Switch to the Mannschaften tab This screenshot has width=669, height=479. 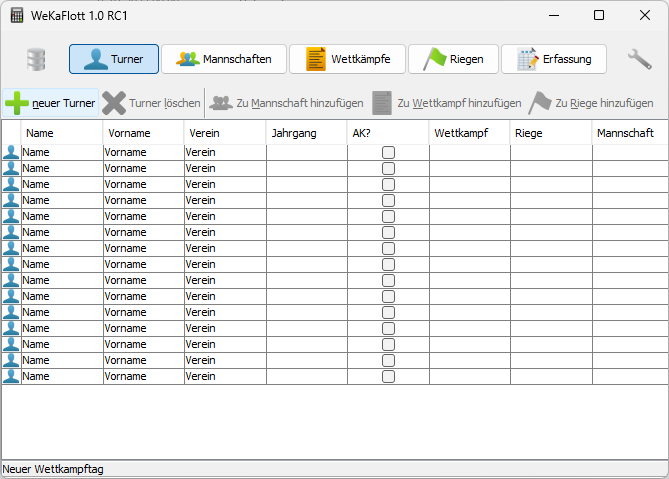click(224, 59)
